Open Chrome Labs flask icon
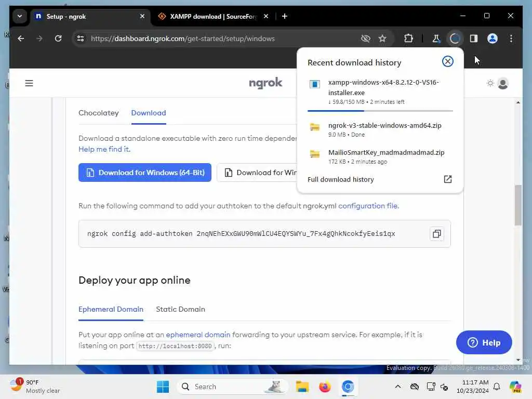This screenshot has height=399, width=532. 436,38
